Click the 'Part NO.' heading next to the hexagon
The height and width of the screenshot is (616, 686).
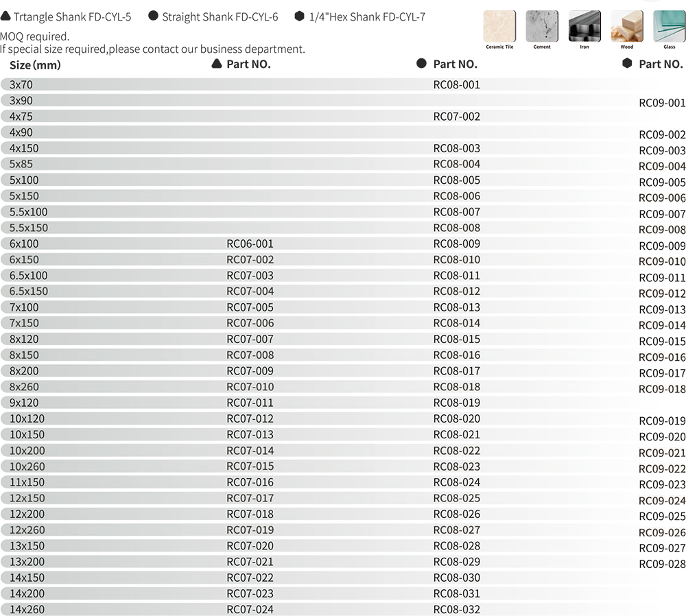661,64
